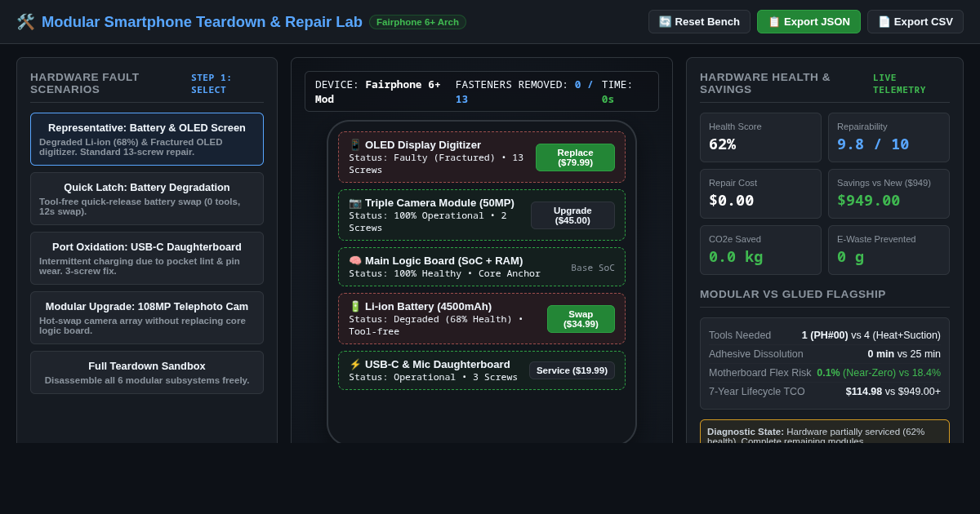980x514 pixels.
Task: Service the USB-C daughterboard for $19.99
Action: (x=572, y=370)
